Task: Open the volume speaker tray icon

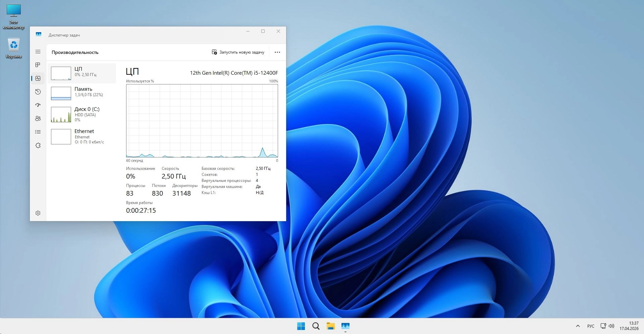Action: 611,326
